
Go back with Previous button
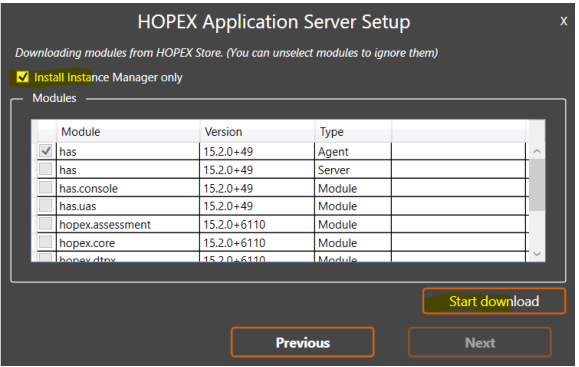click(303, 342)
